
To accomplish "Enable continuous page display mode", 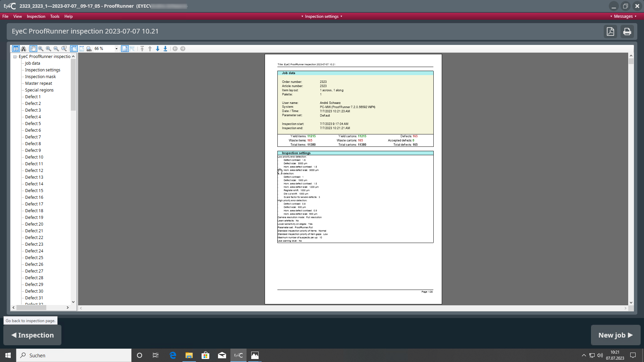I will [x=132, y=49].
